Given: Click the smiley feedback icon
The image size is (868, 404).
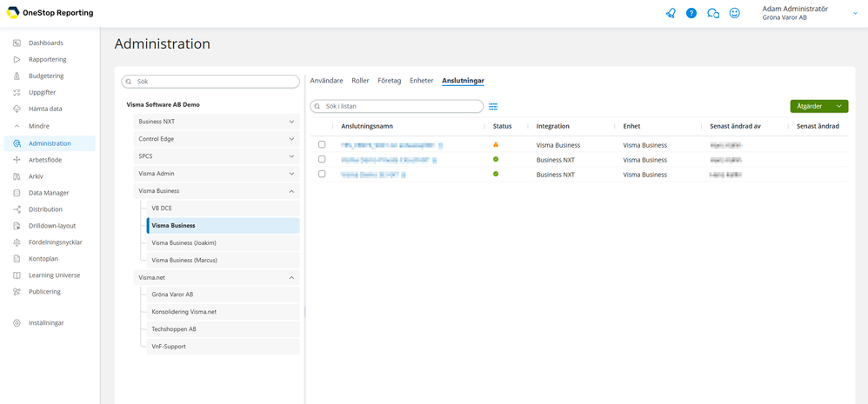Looking at the screenshot, I should 735,13.
